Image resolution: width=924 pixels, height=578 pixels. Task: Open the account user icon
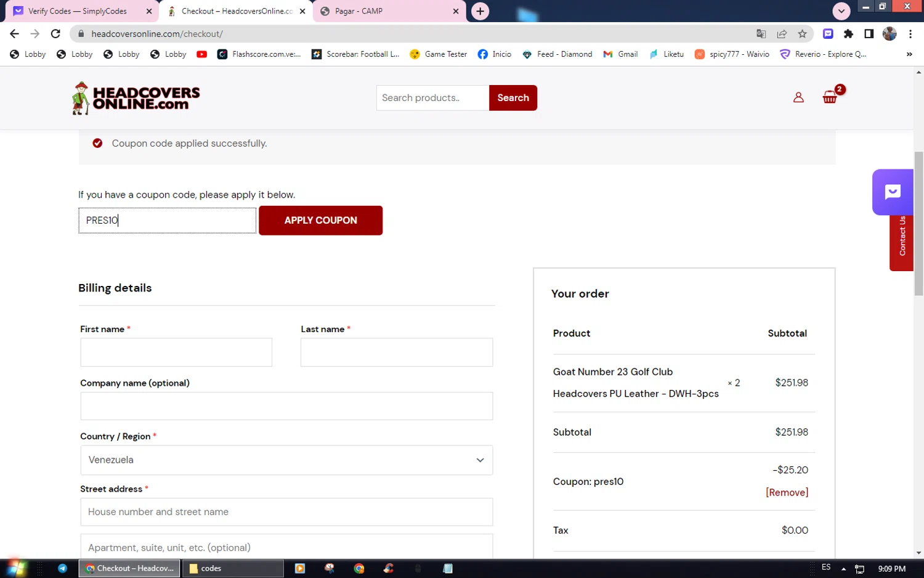point(798,97)
